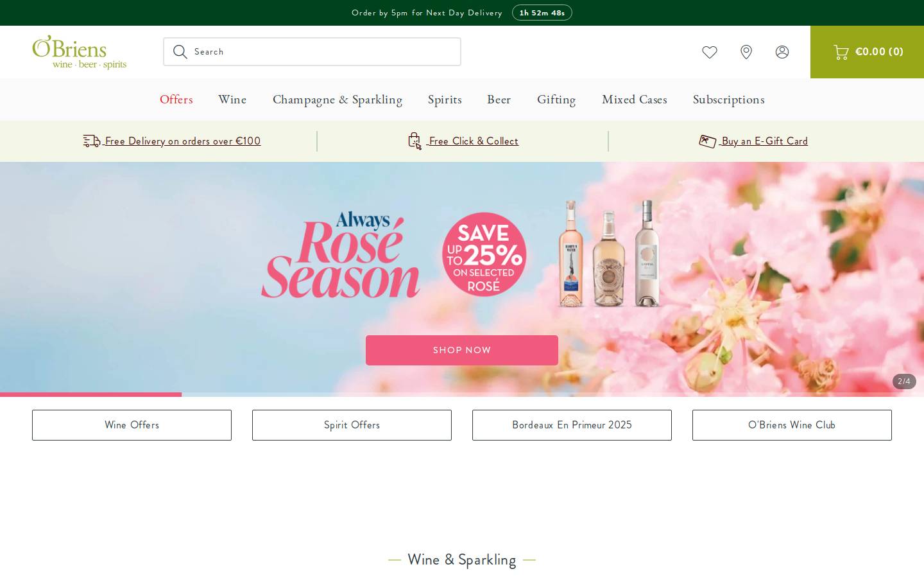Click into the Search input field

click(312, 52)
